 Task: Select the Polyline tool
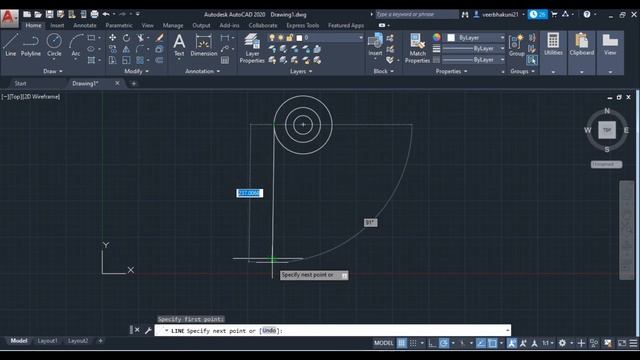(31, 45)
